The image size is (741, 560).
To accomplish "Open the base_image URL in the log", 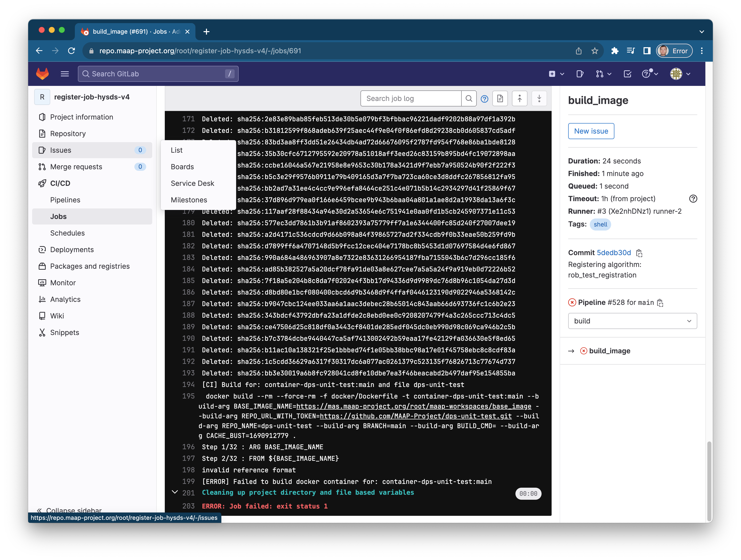I will [x=414, y=406].
